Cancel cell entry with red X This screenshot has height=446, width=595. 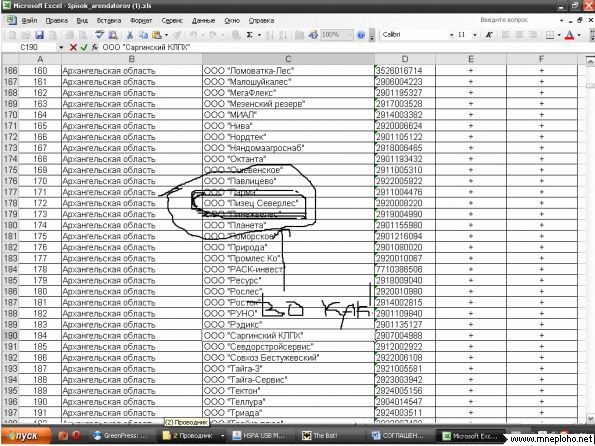73,47
